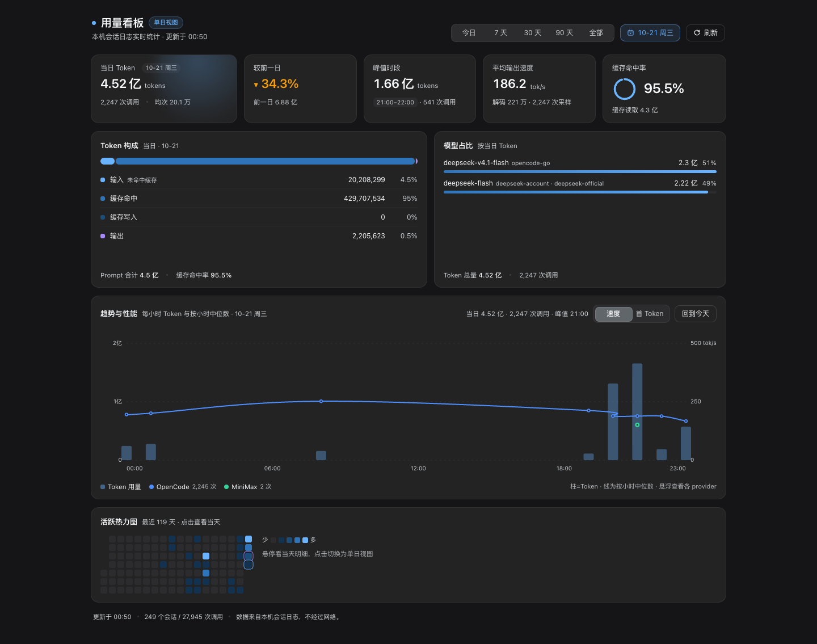
Task: Select the 全部 range tab
Action: [596, 33]
